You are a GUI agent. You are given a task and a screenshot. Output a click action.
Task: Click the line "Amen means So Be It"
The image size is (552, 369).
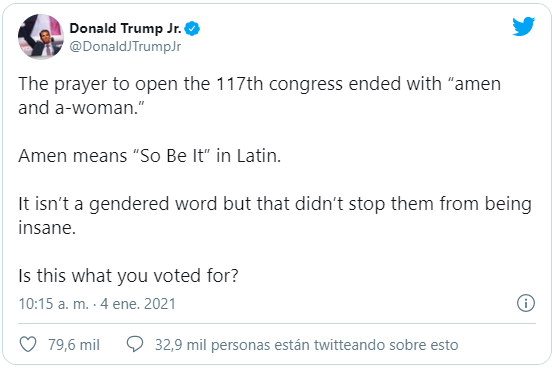[150, 156]
